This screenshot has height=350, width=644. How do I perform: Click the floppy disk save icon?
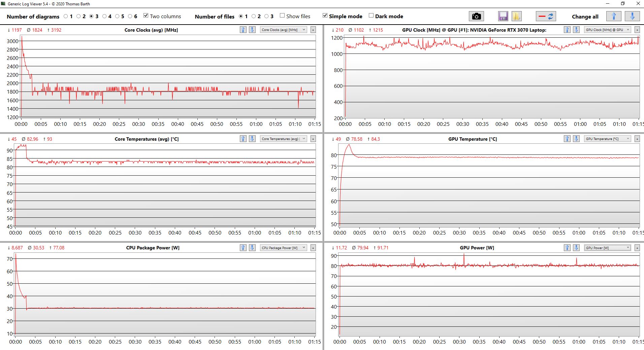click(503, 16)
